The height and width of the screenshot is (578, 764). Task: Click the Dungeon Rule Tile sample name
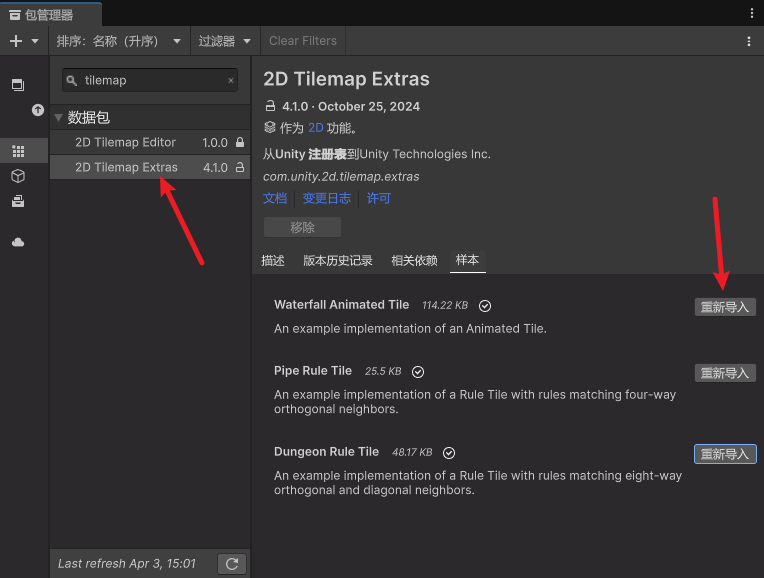(326, 452)
